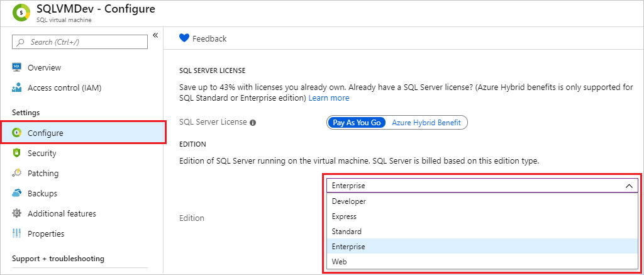Click the Patching gear icon

[17, 173]
